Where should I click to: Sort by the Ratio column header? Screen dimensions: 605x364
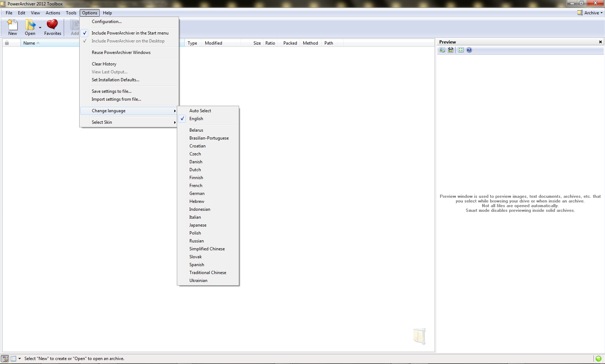tap(270, 43)
